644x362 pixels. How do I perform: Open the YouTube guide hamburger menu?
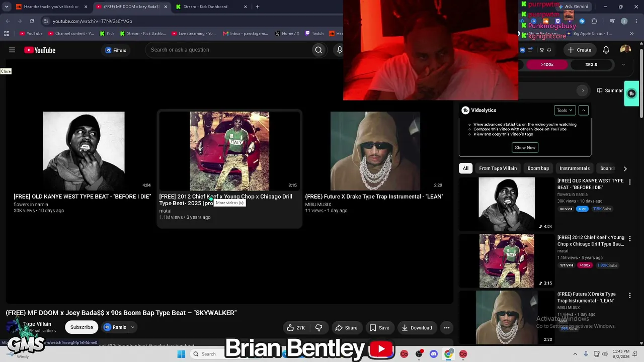(12, 50)
